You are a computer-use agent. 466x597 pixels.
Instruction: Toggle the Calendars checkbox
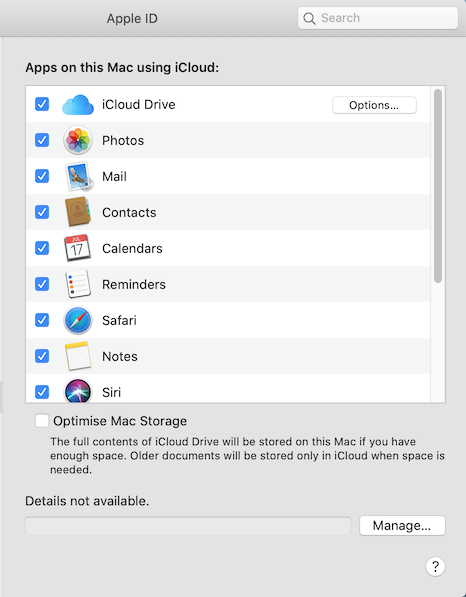click(x=42, y=248)
